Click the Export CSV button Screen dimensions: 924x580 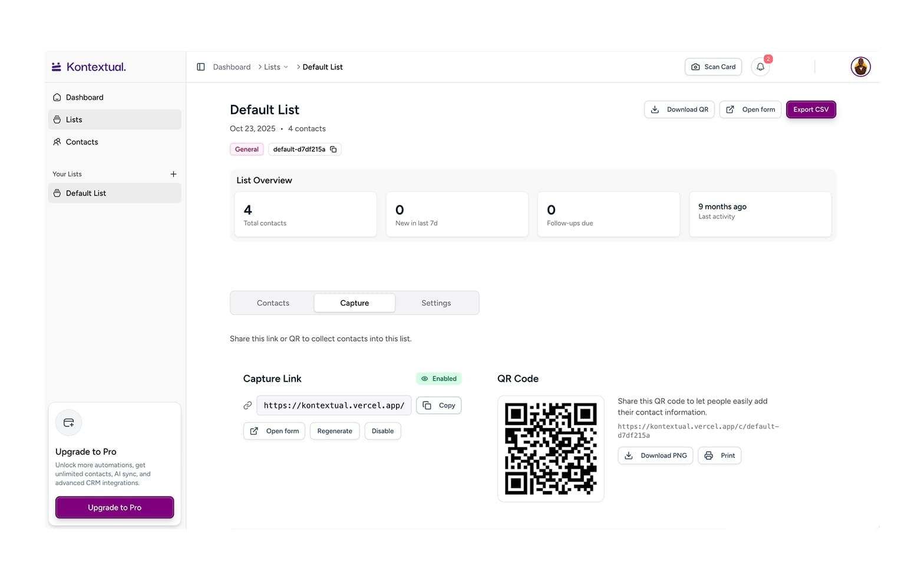(x=811, y=110)
